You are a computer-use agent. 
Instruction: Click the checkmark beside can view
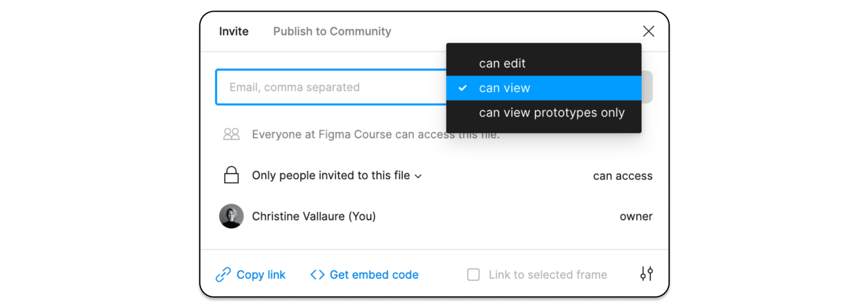(x=463, y=88)
